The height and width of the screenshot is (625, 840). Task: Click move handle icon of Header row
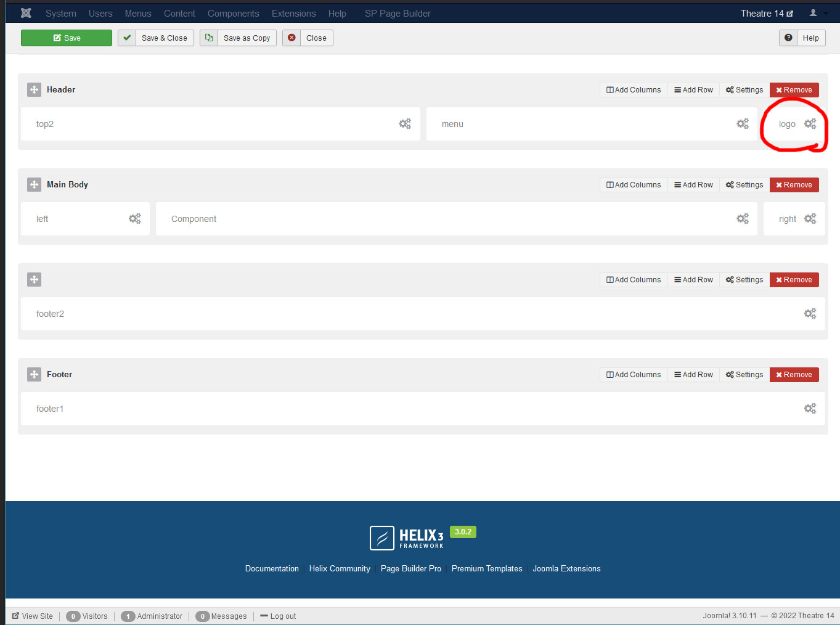34,89
